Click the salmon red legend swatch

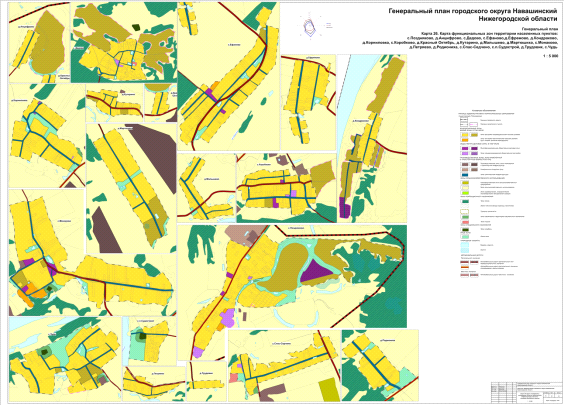click(x=464, y=222)
